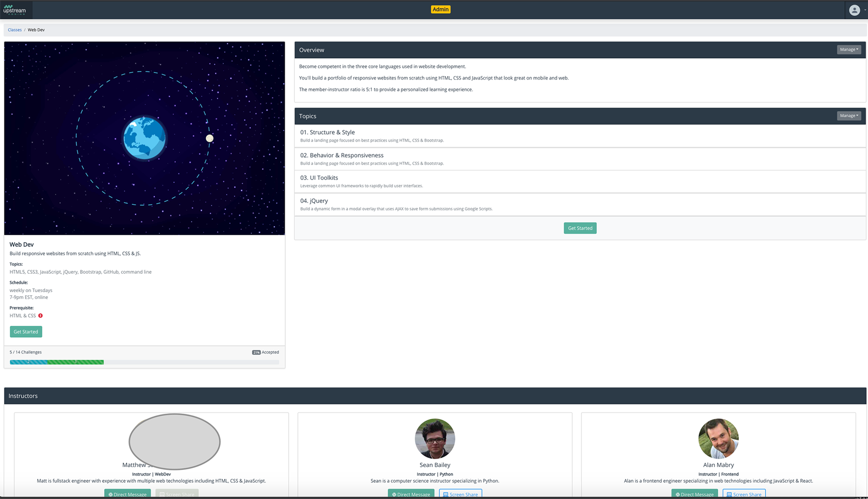
Task: Click the 5/14 Challenges progress bar
Action: [x=56, y=362]
